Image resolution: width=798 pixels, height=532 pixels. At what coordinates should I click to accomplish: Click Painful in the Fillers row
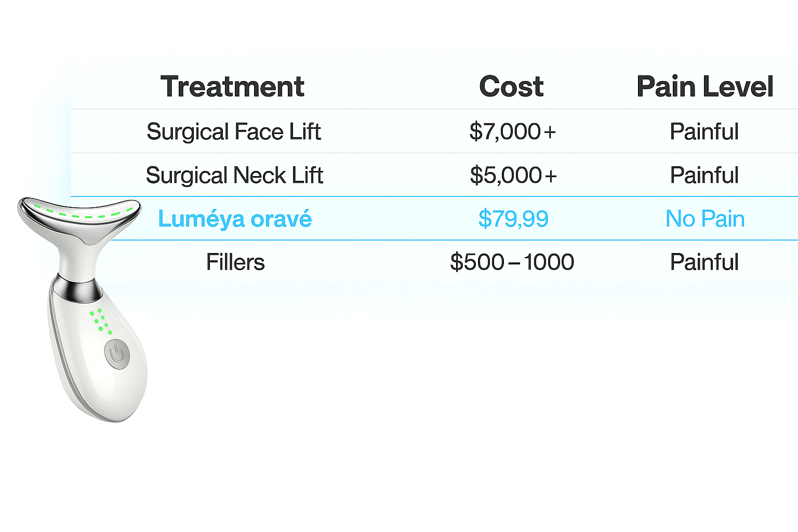pos(704,262)
